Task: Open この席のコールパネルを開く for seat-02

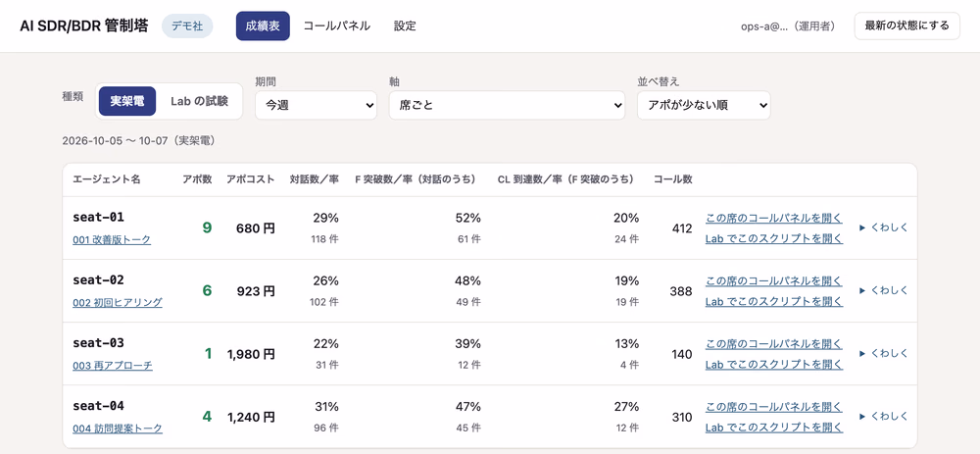Action: click(x=774, y=280)
